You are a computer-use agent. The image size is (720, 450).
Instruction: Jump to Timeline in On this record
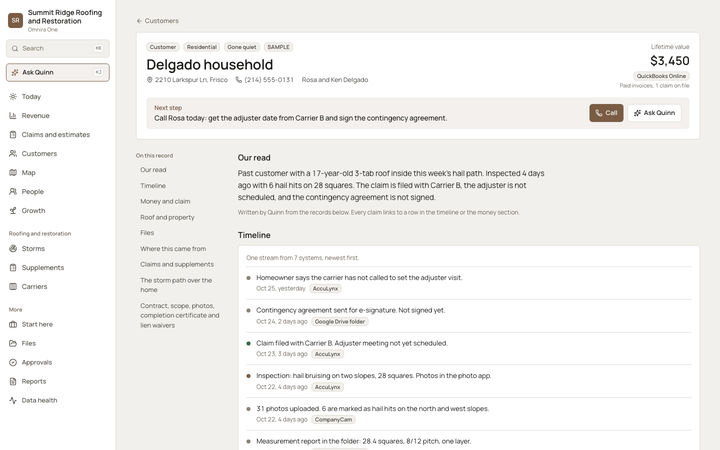pyautogui.click(x=153, y=186)
